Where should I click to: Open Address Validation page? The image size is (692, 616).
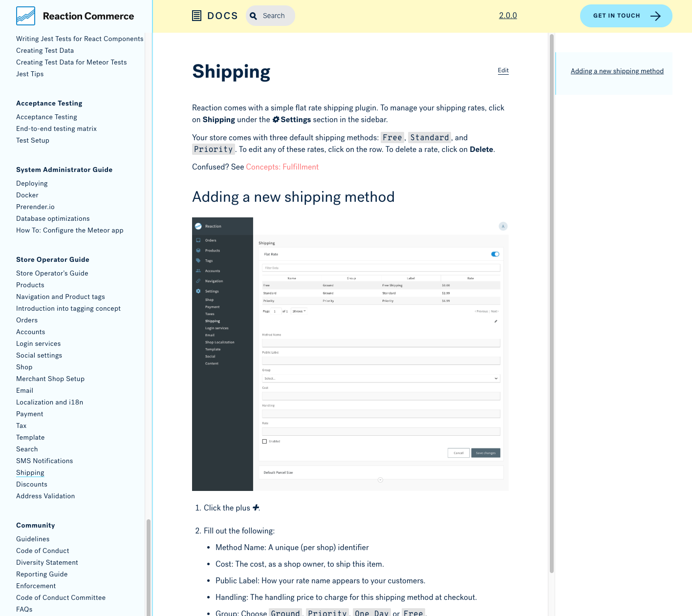point(45,496)
